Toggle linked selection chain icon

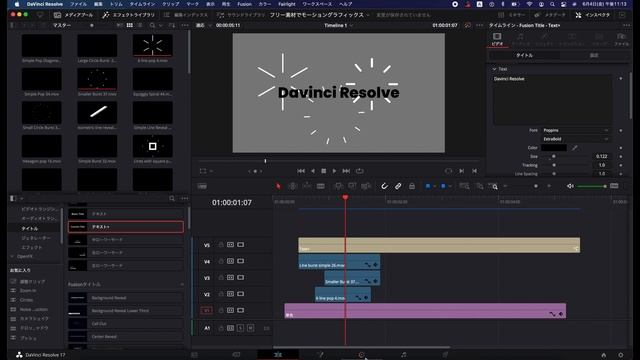click(398, 186)
